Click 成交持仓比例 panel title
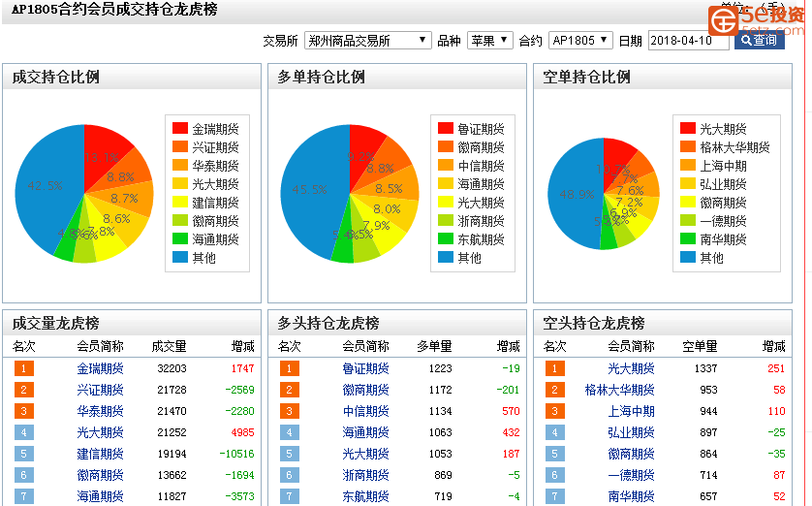The width and height of the screenshot is (812, 506). click(56, 77)
